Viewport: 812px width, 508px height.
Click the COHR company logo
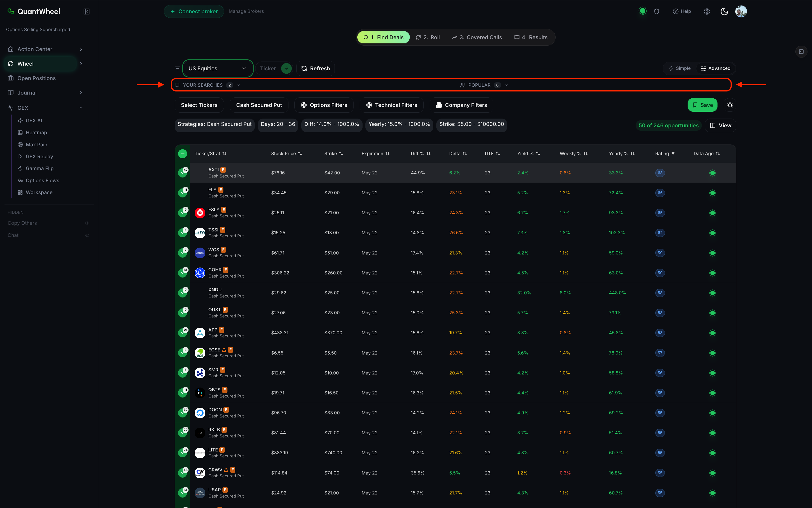coord(200,273)
